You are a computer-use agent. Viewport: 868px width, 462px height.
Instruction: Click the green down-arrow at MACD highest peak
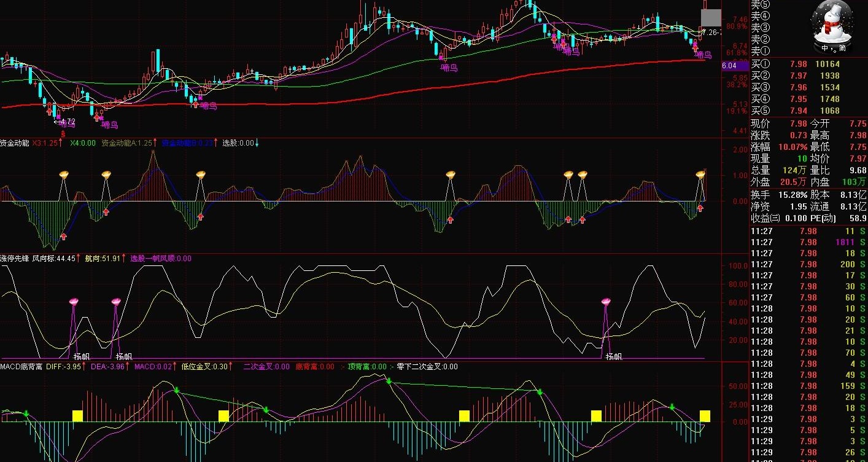pos(389,381)
